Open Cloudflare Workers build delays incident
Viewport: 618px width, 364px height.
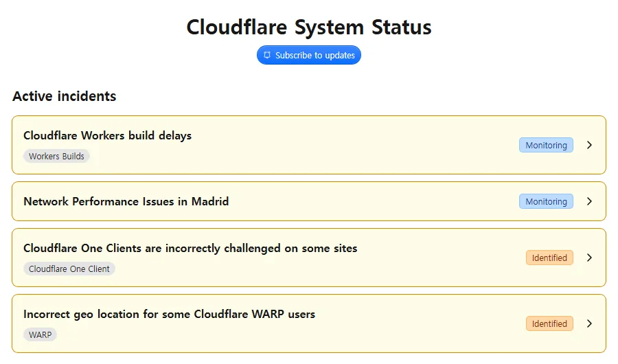(107, 136)
